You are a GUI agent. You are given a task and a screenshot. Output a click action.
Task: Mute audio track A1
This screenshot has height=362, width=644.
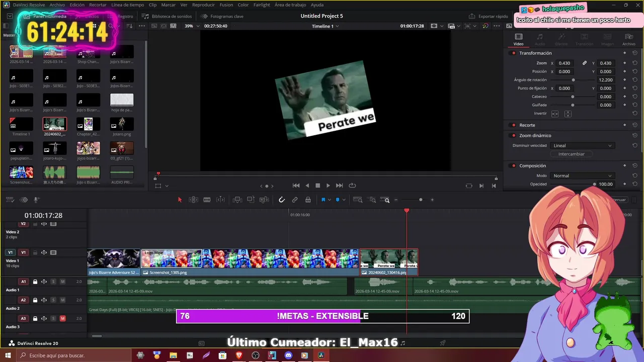(62, 282)
